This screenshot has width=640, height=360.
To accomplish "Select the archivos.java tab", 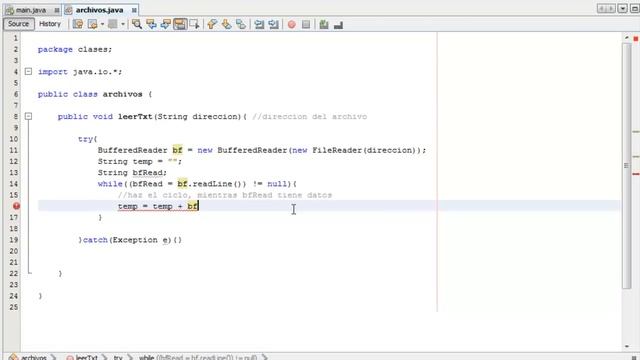I will tap(100, 10).
